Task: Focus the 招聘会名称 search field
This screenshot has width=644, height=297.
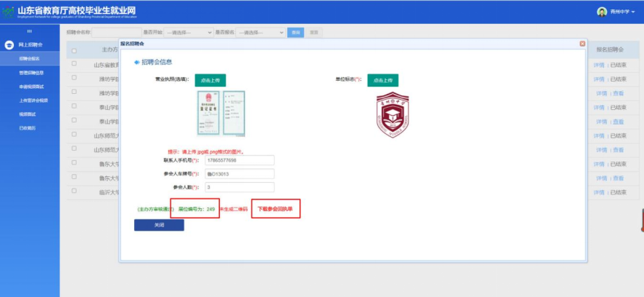Action: click(117, 33)
